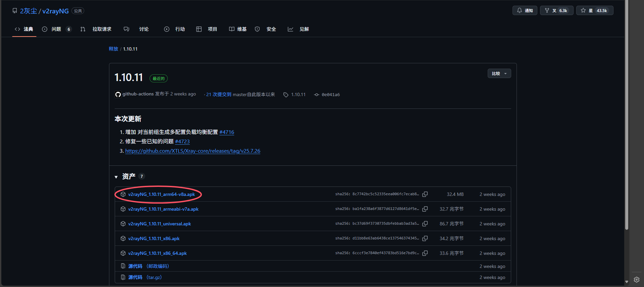This screenshot has width=644, height=287.
Task: Open the settings gear at bottom right
Action: pyautogui.click(x=637, y=280)
